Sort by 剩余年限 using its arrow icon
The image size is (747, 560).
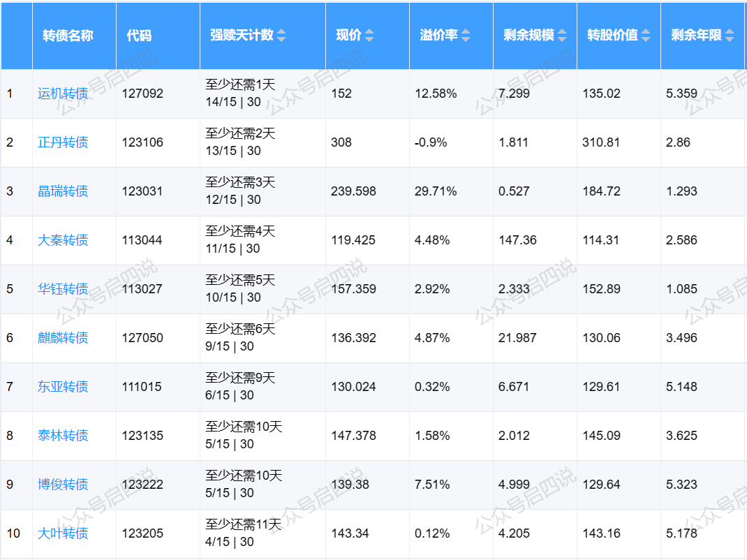click(x=730, y=36)
